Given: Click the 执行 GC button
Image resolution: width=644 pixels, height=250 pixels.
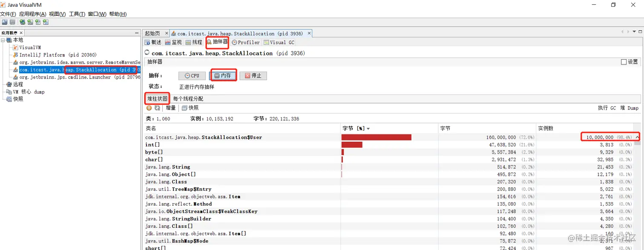Looking at the screenshot, I should [x=607, y=108].
